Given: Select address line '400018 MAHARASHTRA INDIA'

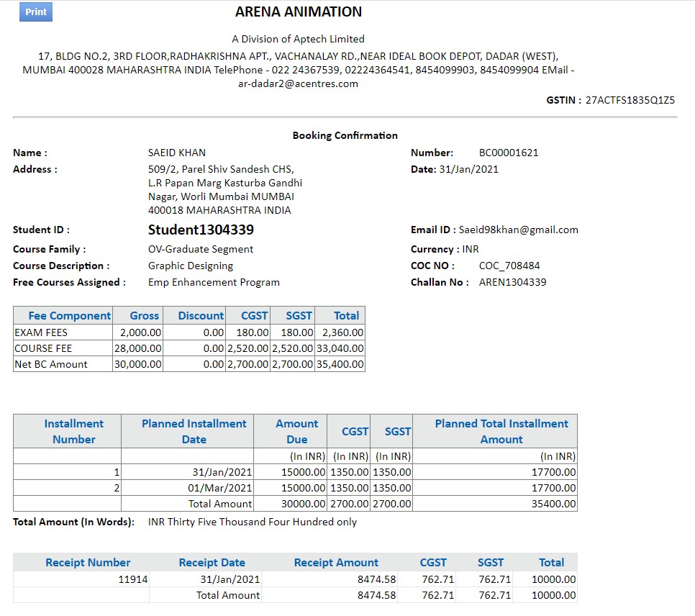Looking at the screenshot, I should [x=219, y=210].
